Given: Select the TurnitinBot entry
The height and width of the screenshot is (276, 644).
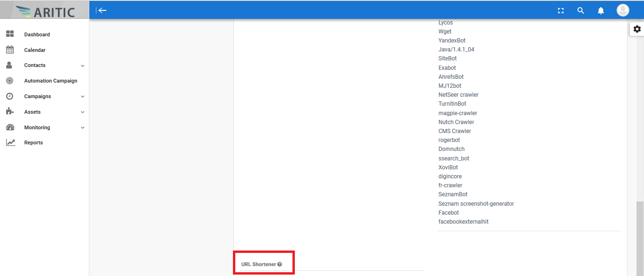Looking at the screenshot, I should click(x=452, y=104).
